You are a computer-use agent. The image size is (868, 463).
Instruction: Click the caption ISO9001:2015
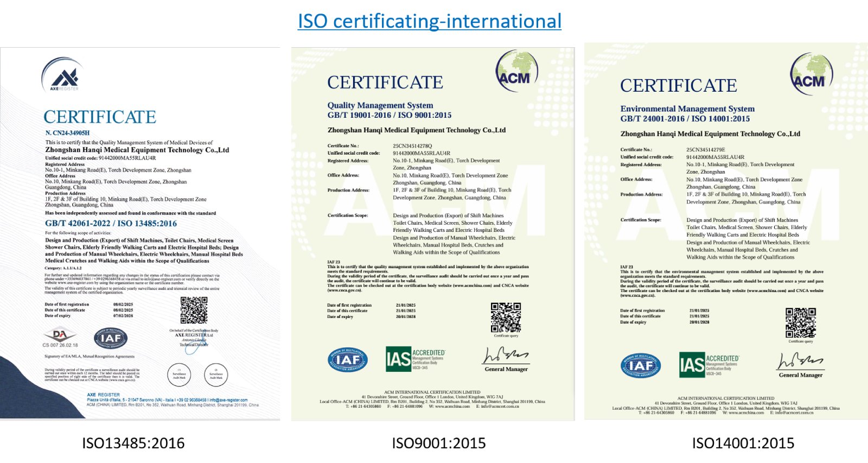click(x=439, y=443)
